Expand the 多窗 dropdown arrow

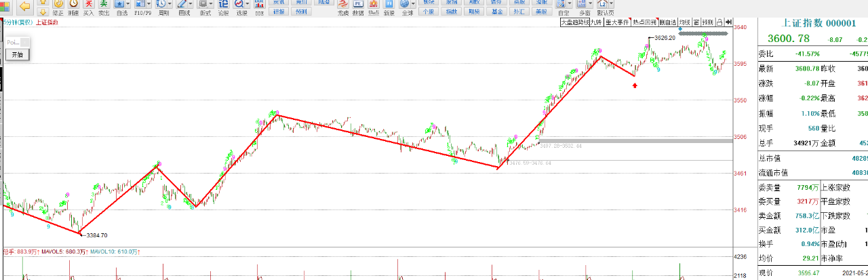(590, 3)
